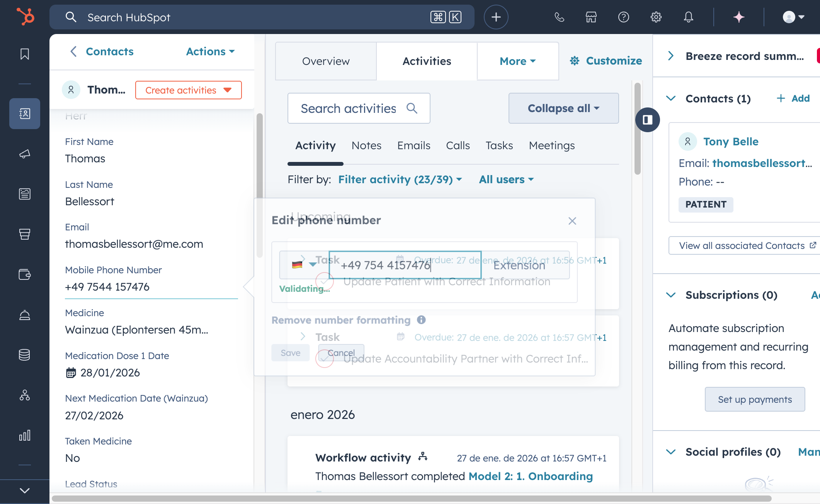The width and height of the screenshot is (820, 504).
Task: Collapse the Subscriptions (0) section
Action: (671, 295)
